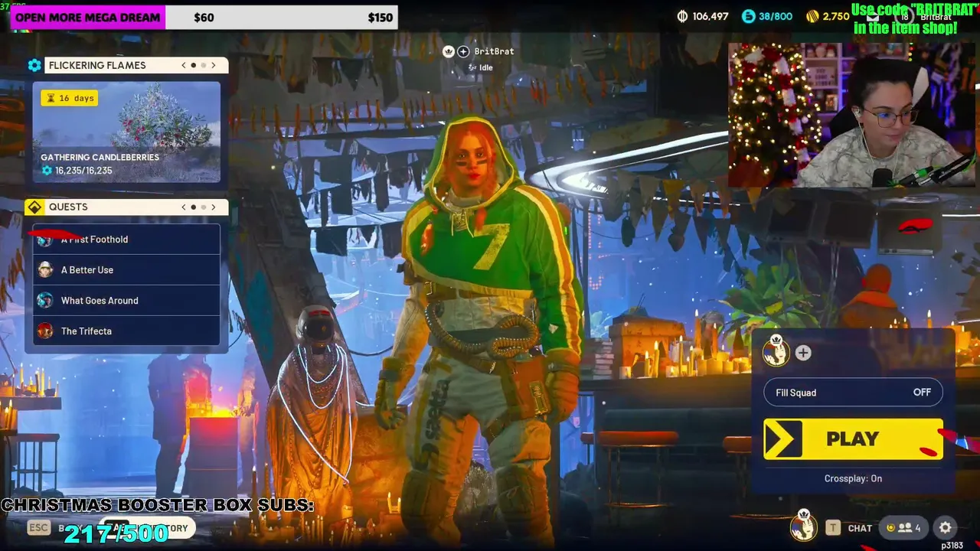Open blue token balance 38/800
This screenshot has width=980, height=551.
(766, 16)
